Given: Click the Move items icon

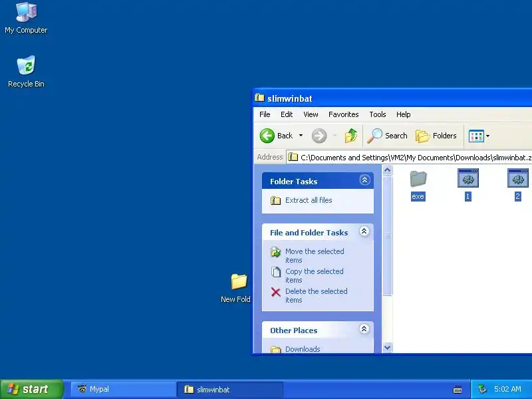Looking at the screenshot, I should (275, 252).
